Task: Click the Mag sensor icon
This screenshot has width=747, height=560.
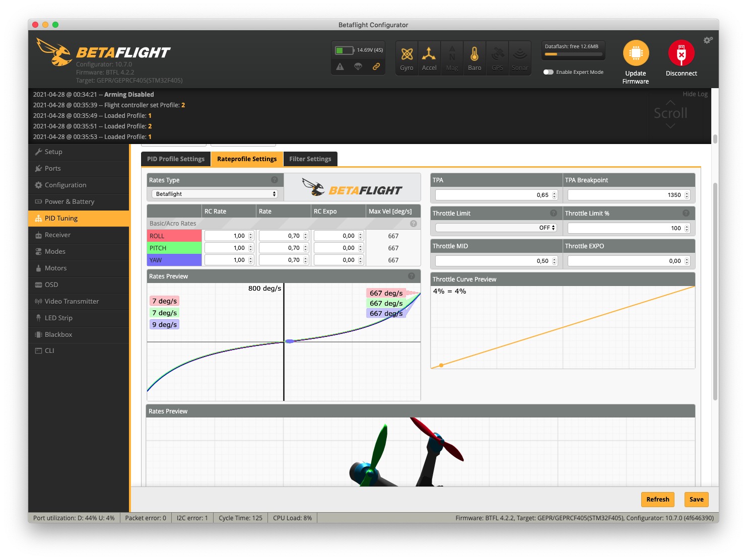Action: [452, 58]
